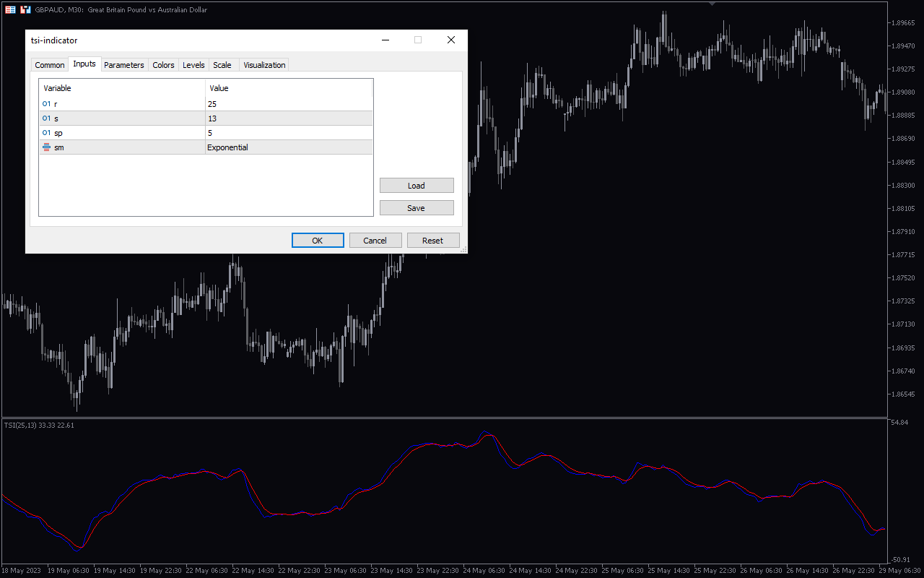Click the enum type icon beside sm
The image size is (924, 578).
click(47, 147)
